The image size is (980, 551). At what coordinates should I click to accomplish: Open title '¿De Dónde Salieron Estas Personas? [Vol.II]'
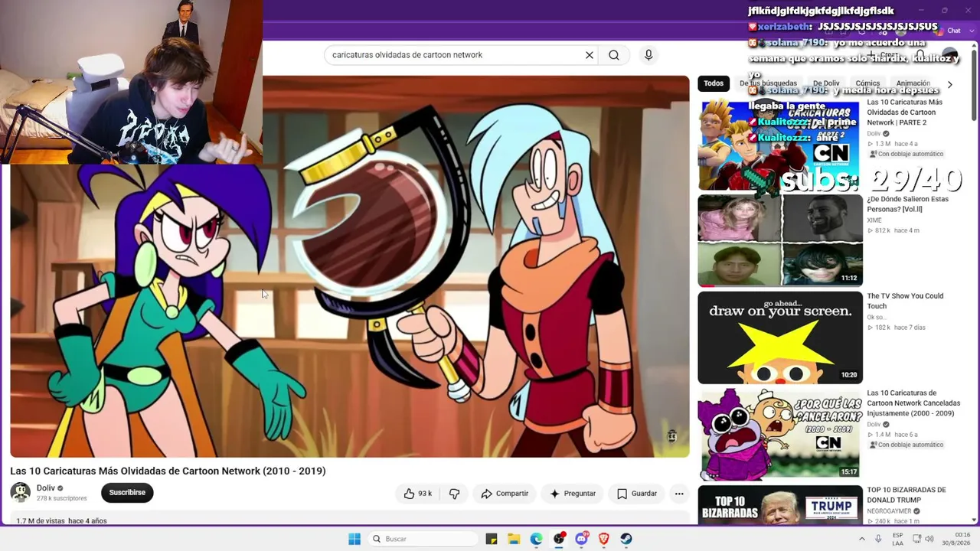pos(907,204)
